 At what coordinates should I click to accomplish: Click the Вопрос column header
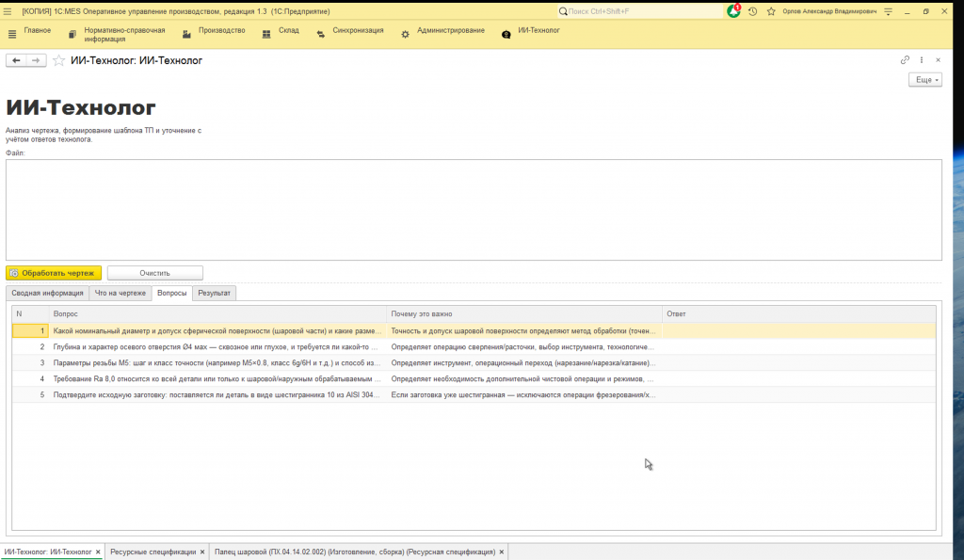pos(217,314)
